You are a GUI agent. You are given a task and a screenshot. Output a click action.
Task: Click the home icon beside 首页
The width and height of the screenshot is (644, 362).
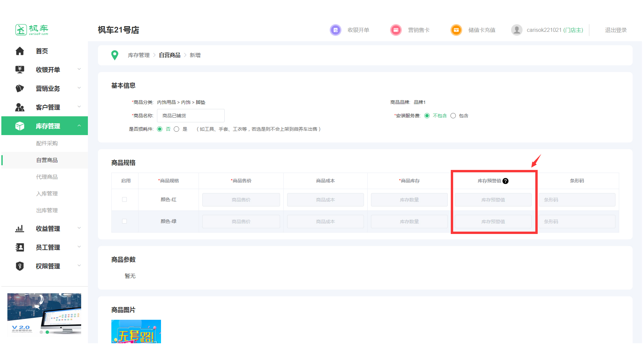pos(20,51)
